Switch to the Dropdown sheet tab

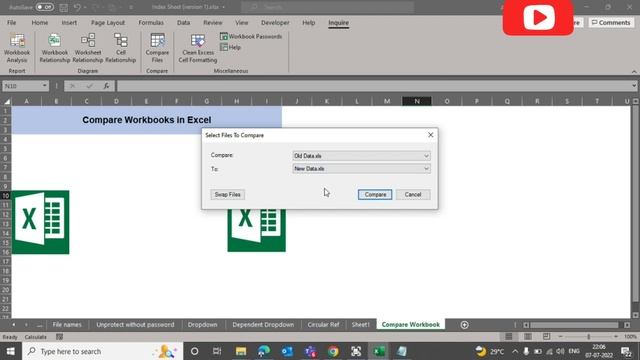point(202,325)
